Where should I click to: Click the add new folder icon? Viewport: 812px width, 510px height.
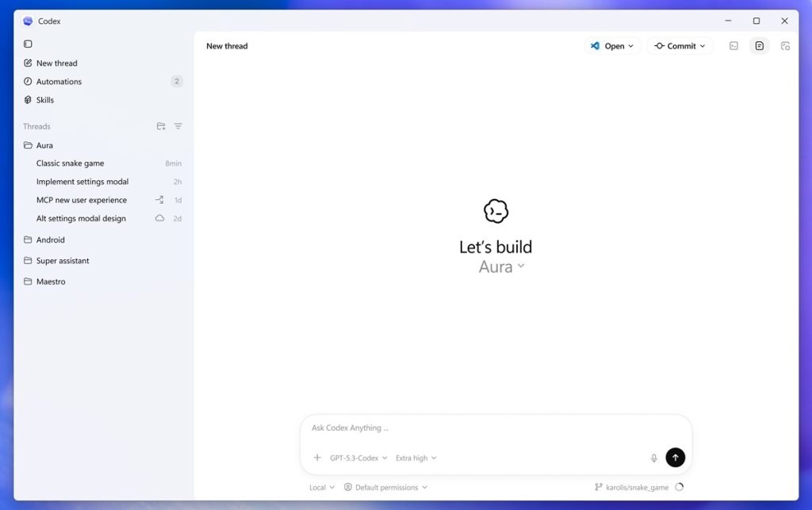(x=161, y=126)
